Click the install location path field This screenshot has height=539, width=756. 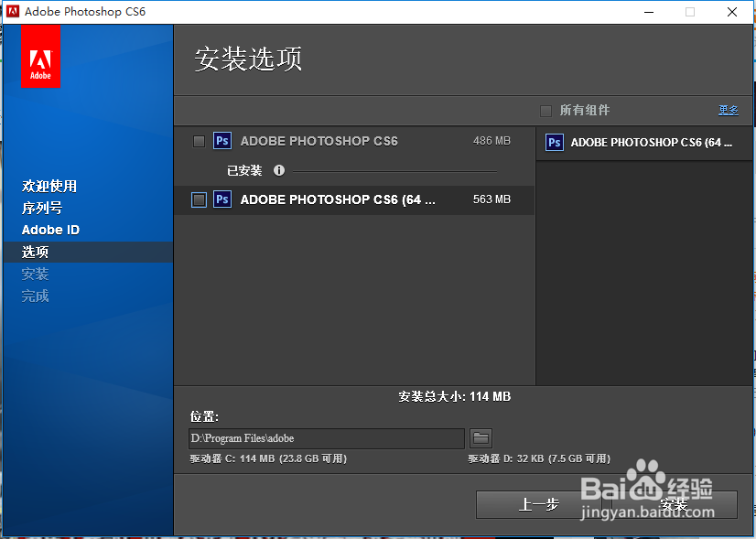(327, 438)
